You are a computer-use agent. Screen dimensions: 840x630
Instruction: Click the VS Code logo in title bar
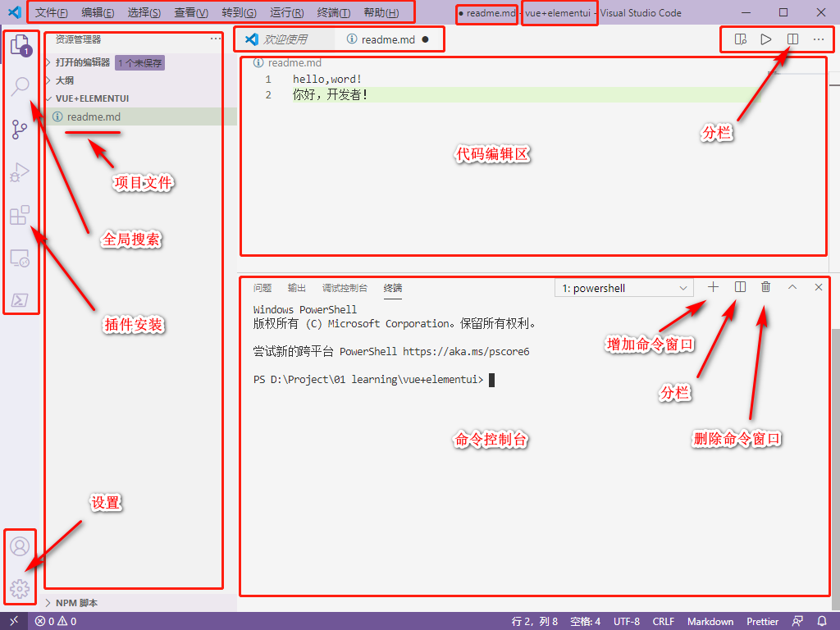coord(15,11)
